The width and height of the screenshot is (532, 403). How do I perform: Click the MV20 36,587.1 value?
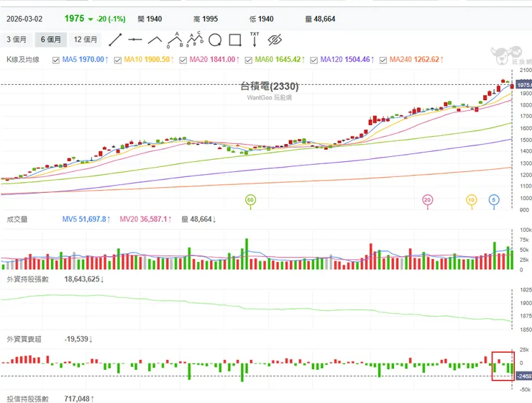145,219
